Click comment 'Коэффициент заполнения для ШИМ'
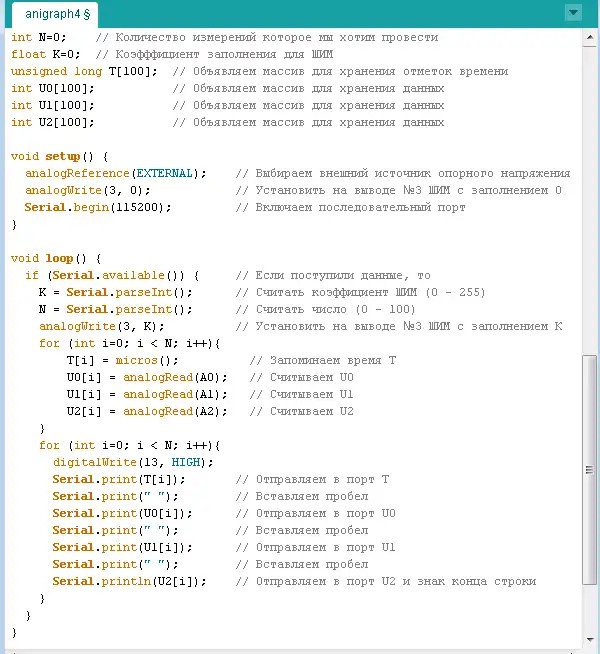Viewport: 600px width, 654px height. coord(224,55)
